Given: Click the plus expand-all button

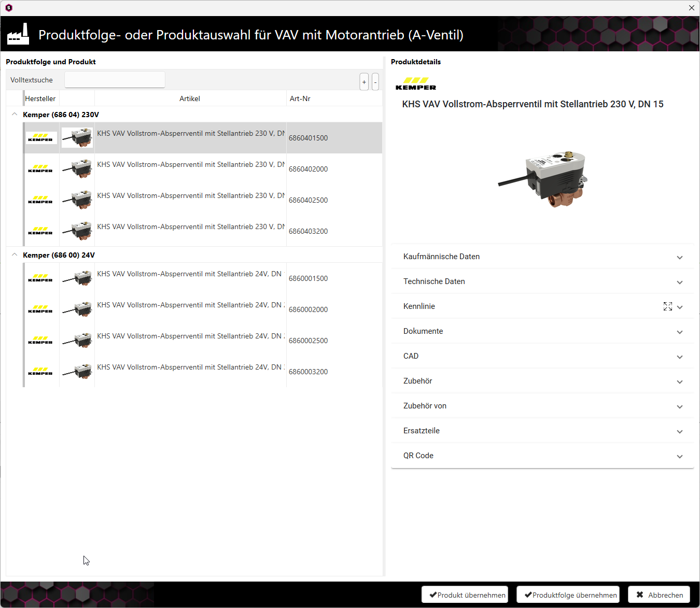Looking at the screenshot, I should coord(364,82).
